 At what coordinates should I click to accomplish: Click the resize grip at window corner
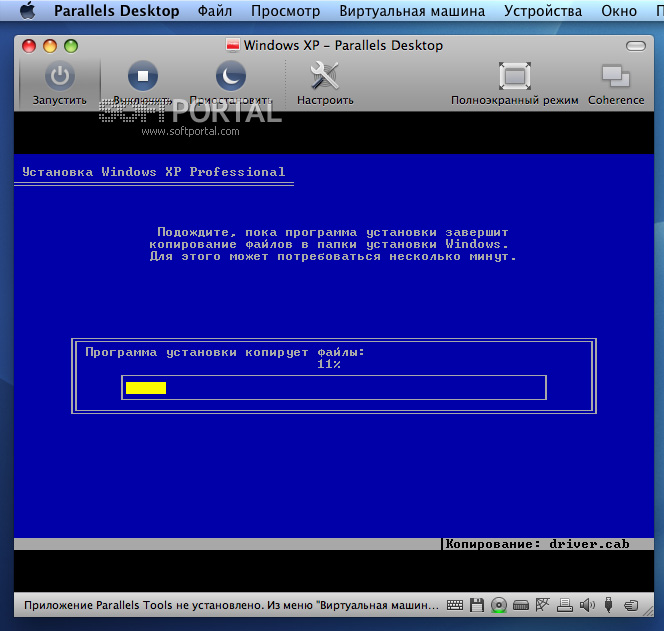648,610
